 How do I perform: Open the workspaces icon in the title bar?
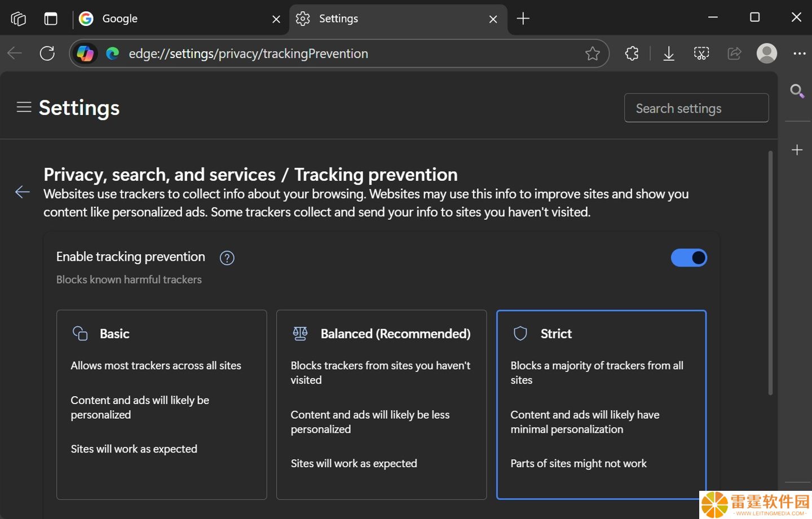click(18, 19)
